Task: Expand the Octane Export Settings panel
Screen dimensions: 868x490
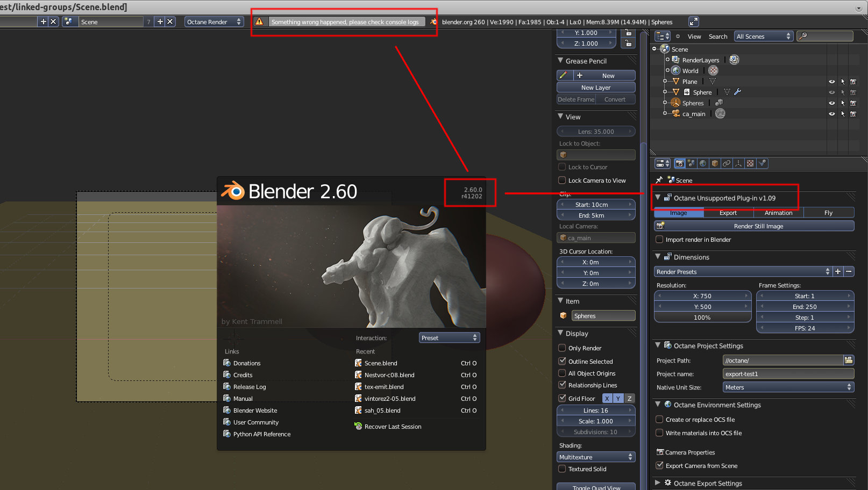Action: tap(658, 482)
